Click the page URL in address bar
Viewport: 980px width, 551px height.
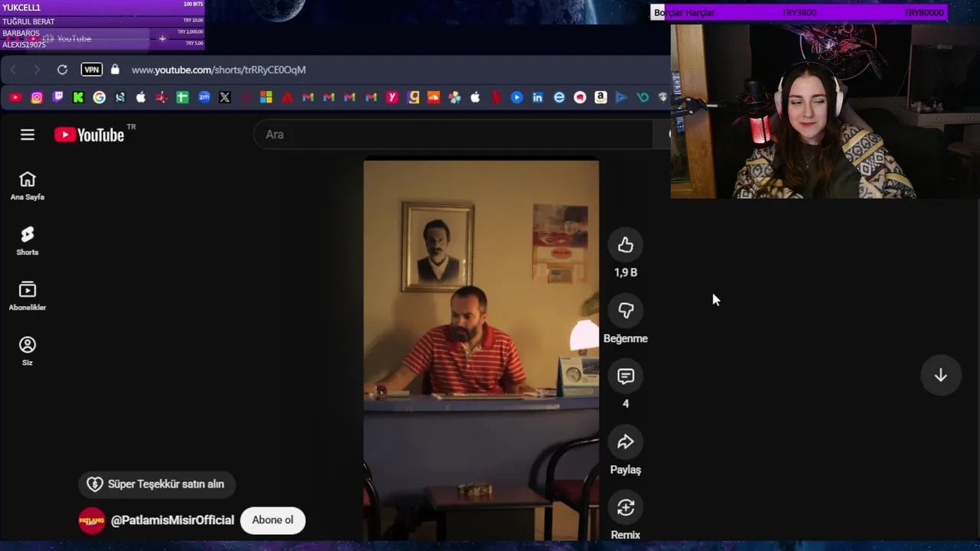(x=218, y=70)
